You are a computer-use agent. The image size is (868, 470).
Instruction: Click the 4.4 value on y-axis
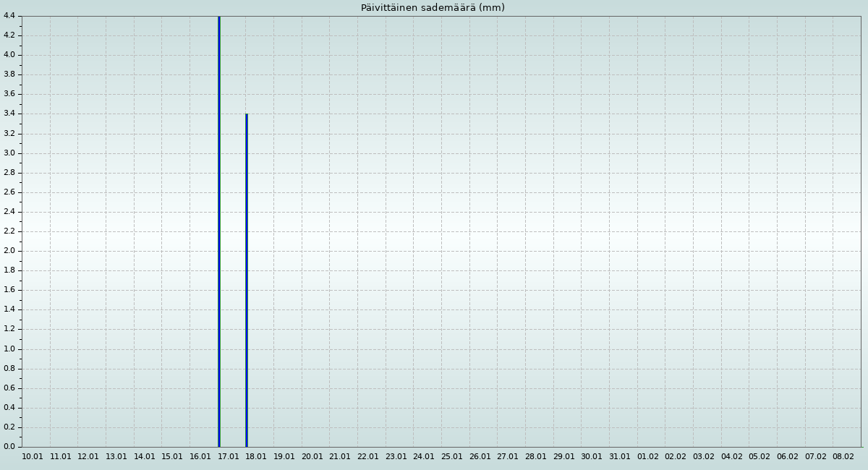tap(9, 16)
